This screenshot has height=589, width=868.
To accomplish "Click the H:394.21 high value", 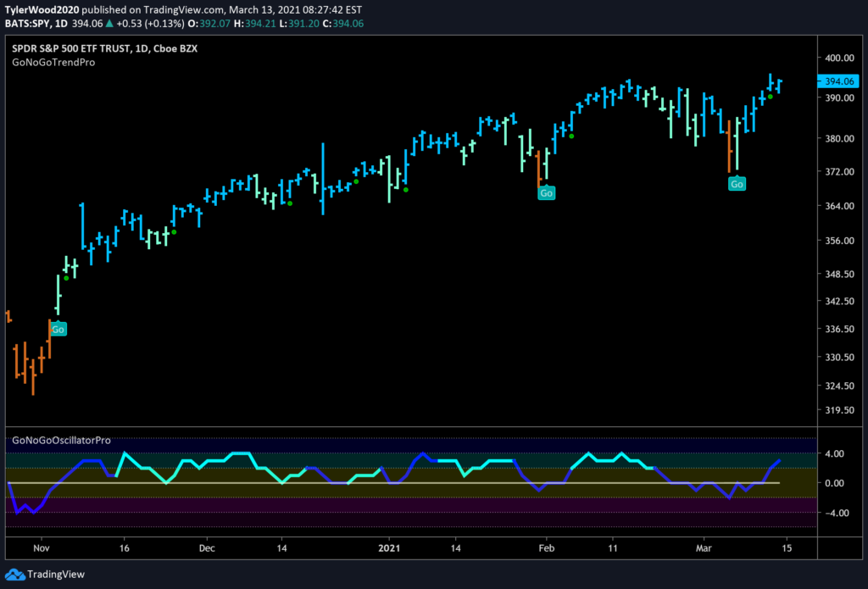I will click(x=254, y=23).
